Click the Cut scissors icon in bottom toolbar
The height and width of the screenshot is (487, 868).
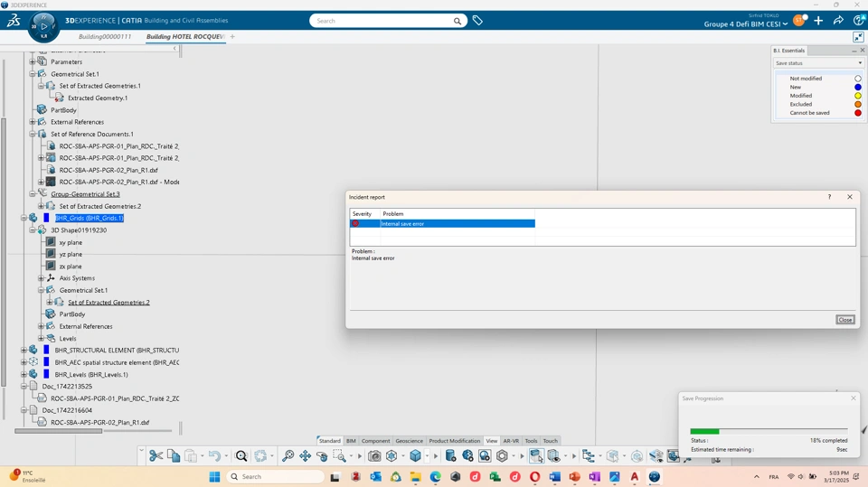click(156, 456)
